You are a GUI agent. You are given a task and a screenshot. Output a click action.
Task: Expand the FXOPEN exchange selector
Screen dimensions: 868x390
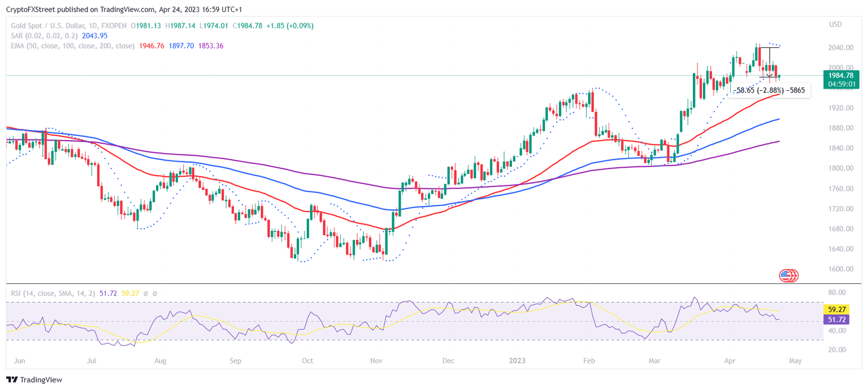click(114, 25)
